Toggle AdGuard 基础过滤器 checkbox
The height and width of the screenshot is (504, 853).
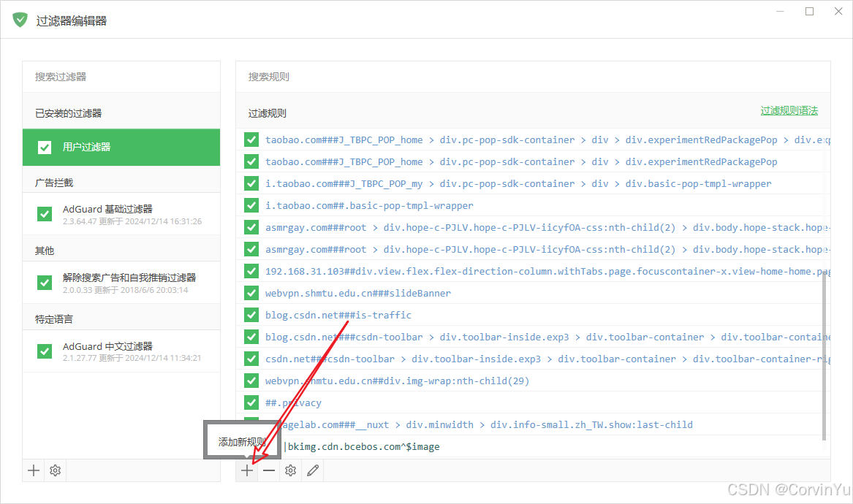45,214
